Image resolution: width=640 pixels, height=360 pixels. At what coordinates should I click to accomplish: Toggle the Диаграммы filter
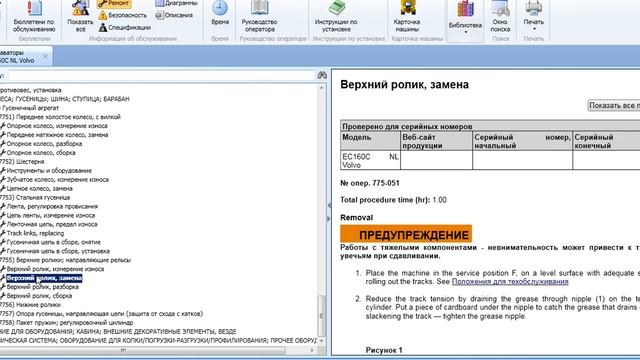pos(176,3)
